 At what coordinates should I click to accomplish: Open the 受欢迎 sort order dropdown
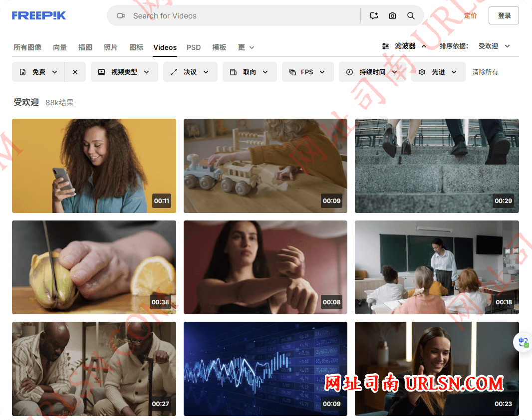(x=494, y=46)
